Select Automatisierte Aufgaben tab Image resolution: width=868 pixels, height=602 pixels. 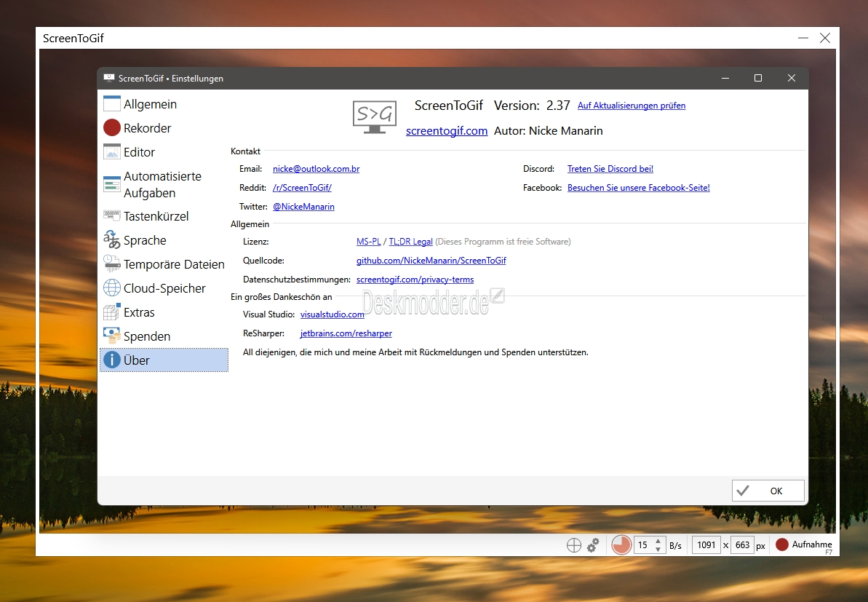pos(164,184)
